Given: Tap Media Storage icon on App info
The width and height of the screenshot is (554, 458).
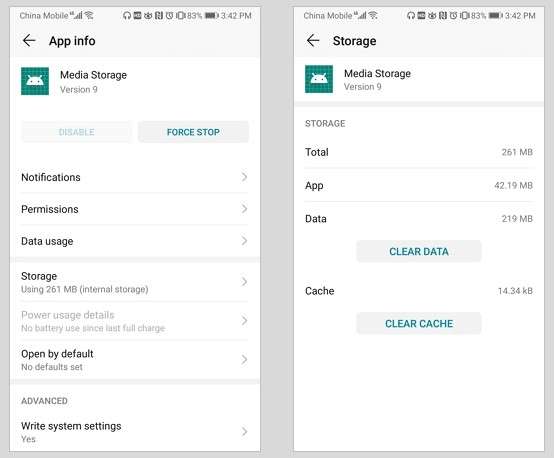Looking at the screenshot, I should coord(35,81).
